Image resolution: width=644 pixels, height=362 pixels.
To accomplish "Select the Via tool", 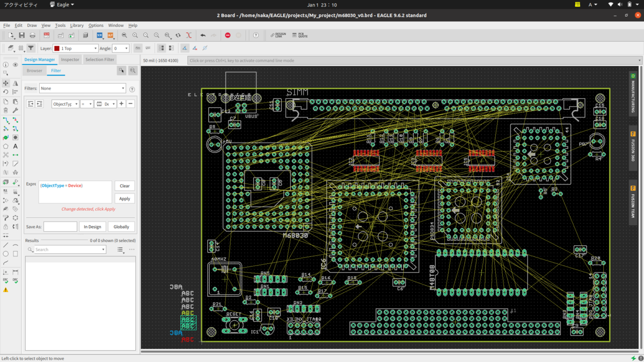I will 5,137.
